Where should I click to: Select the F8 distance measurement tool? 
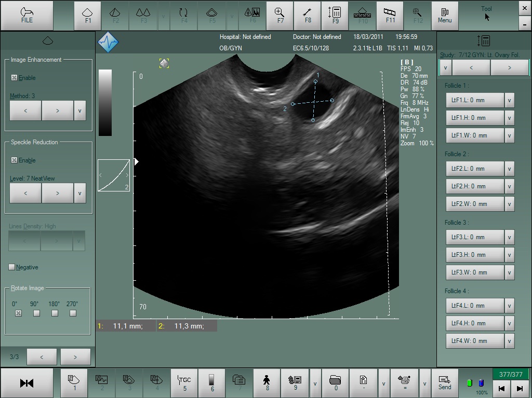(308, 16)
